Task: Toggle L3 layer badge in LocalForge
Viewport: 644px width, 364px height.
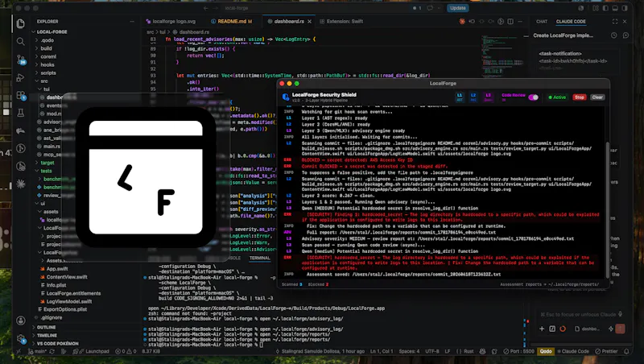Action: point(488,97)
